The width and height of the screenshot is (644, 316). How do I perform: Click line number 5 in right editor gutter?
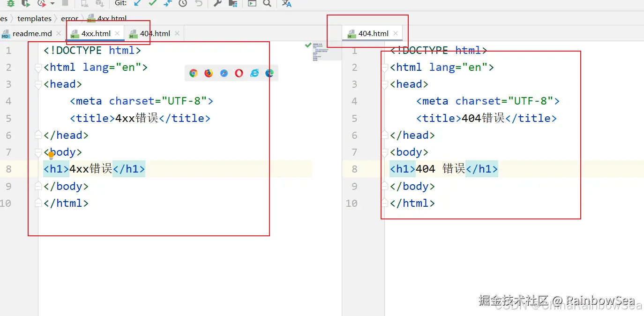[x=354, y=118]
